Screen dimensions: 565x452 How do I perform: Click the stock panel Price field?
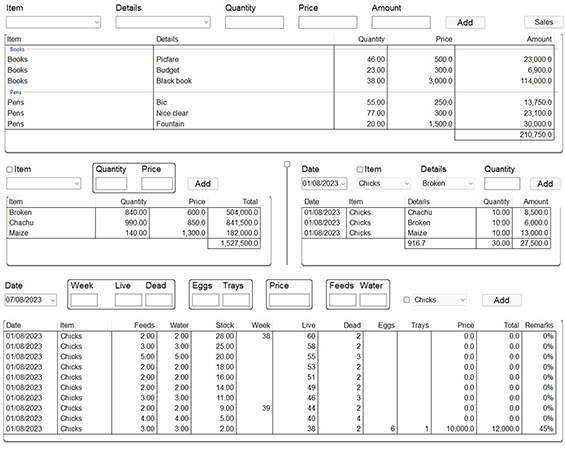(157, 183)
